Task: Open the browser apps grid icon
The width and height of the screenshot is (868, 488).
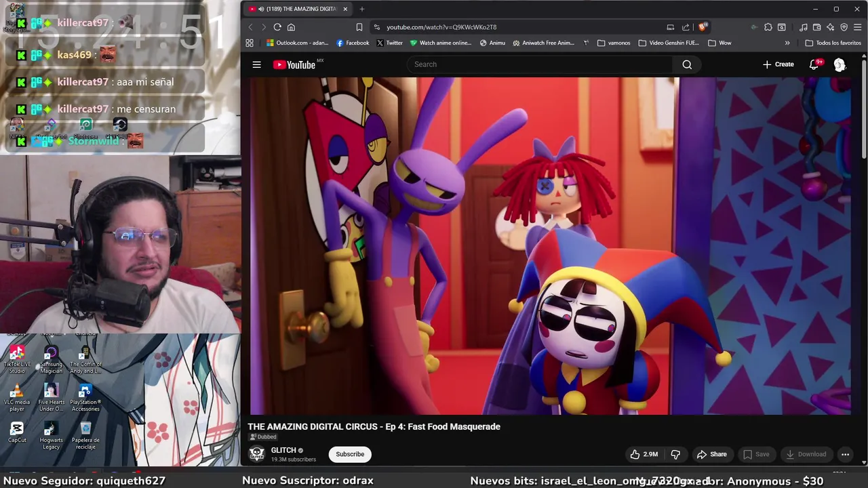Action: (250, 43)
